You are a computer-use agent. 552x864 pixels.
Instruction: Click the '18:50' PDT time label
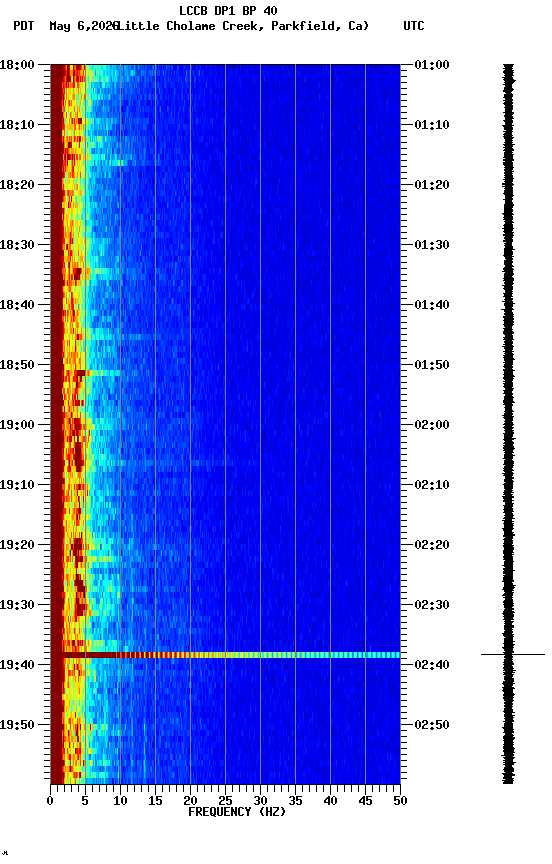(x=17, y=365)
